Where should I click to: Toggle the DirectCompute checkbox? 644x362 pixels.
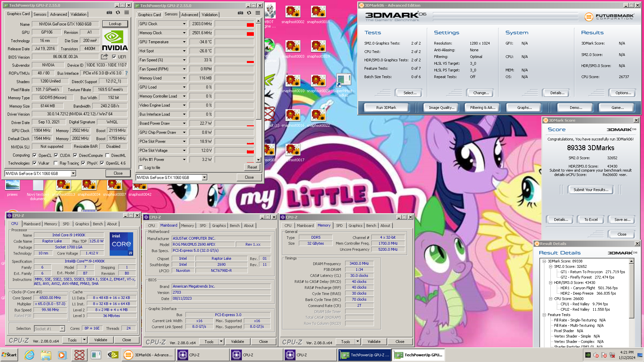point(75,155)
